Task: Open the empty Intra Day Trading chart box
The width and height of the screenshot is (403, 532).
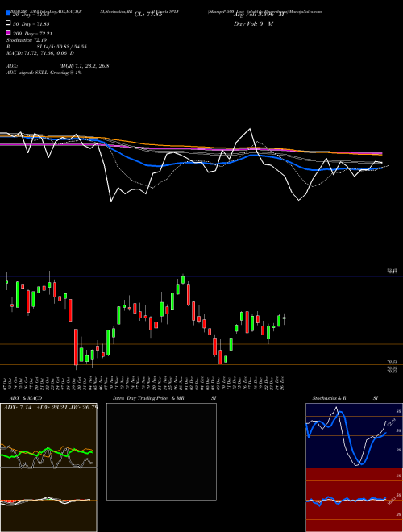Action: tap(161, 451)
